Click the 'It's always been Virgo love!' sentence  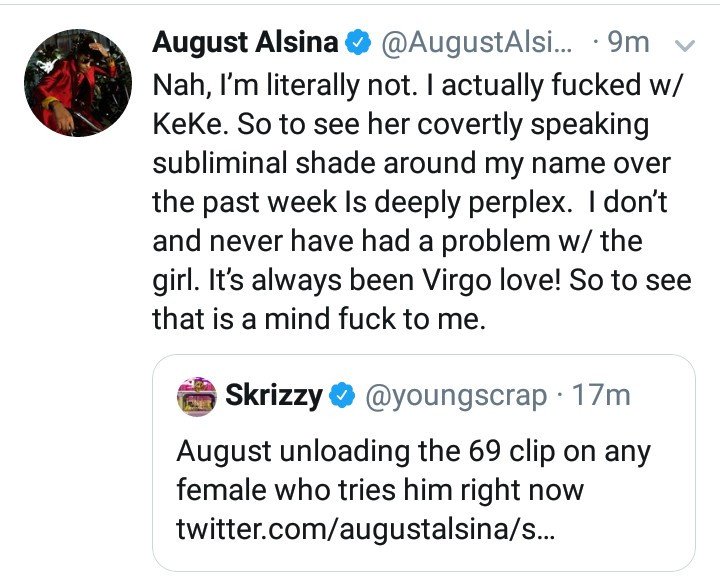pyautogui.click(x=385, y=281)
